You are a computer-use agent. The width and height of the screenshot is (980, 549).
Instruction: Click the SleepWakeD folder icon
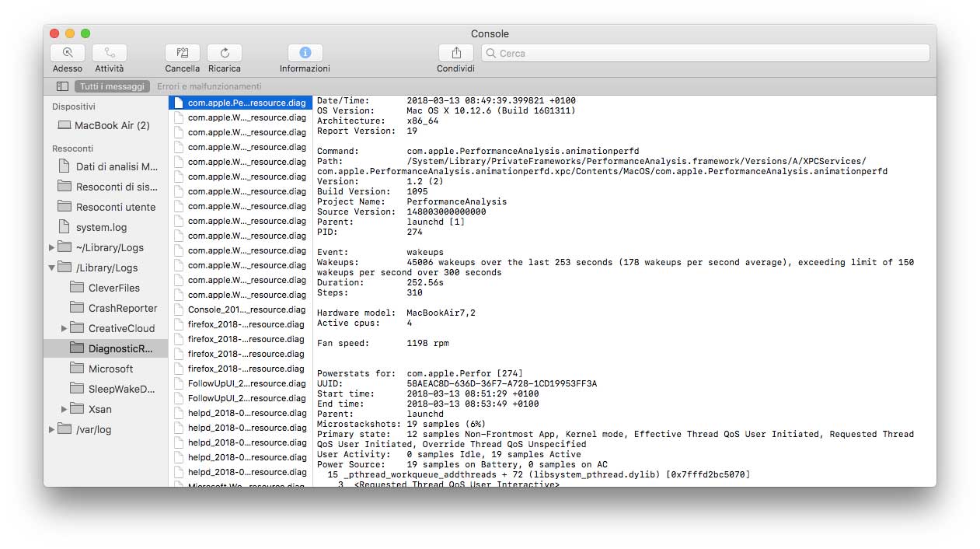pos(77,389)
